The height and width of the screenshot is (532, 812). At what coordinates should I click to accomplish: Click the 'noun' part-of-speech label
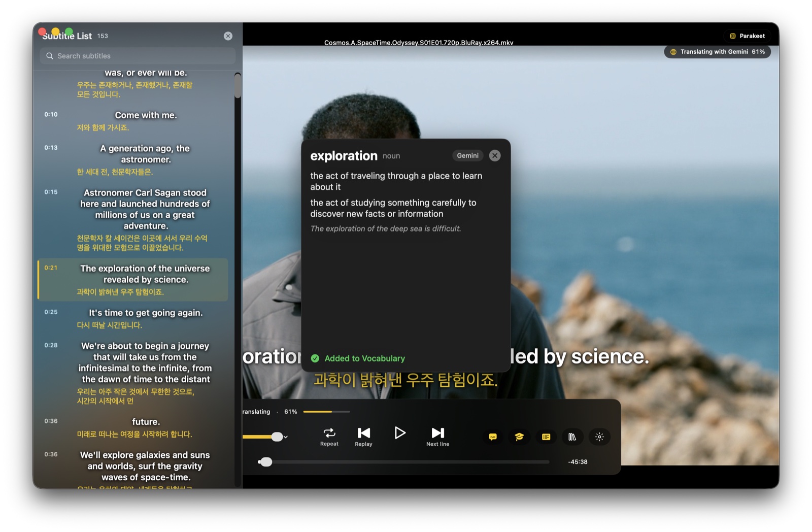click(391, 156)
